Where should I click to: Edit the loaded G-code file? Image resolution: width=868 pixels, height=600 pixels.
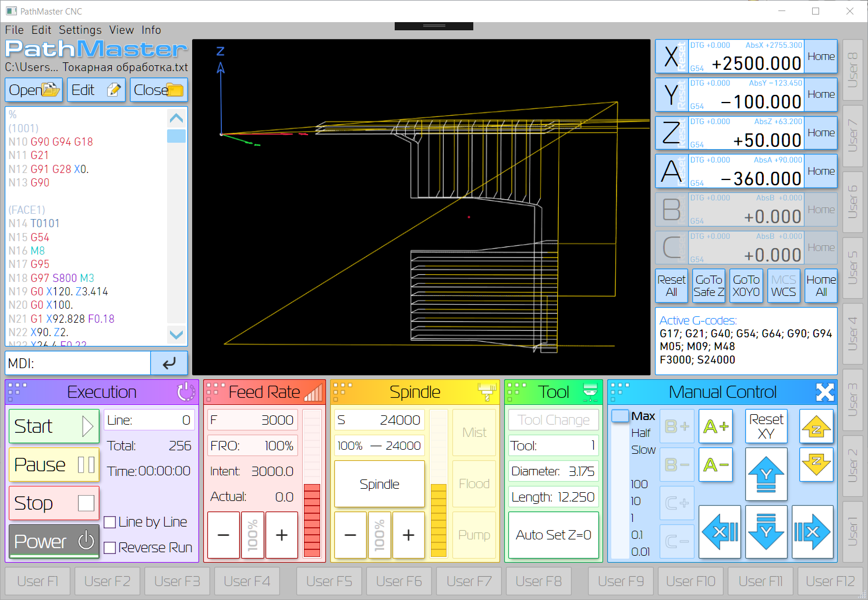(96, 90)
